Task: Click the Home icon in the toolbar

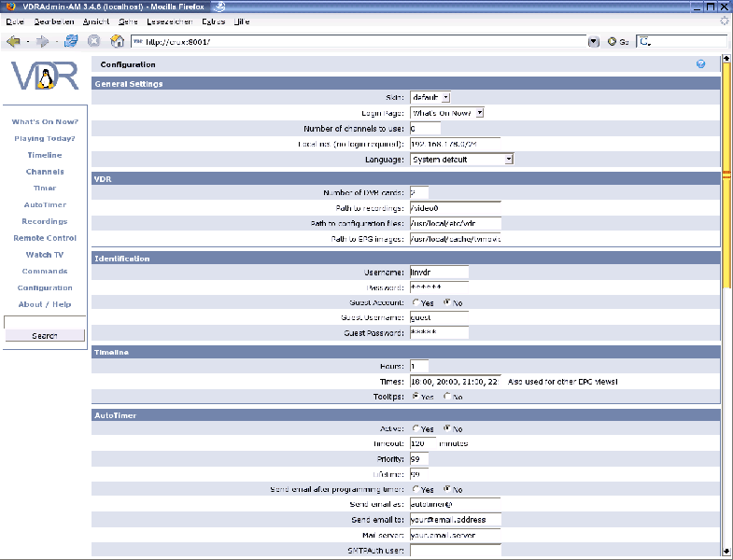Action: point(117,41)
